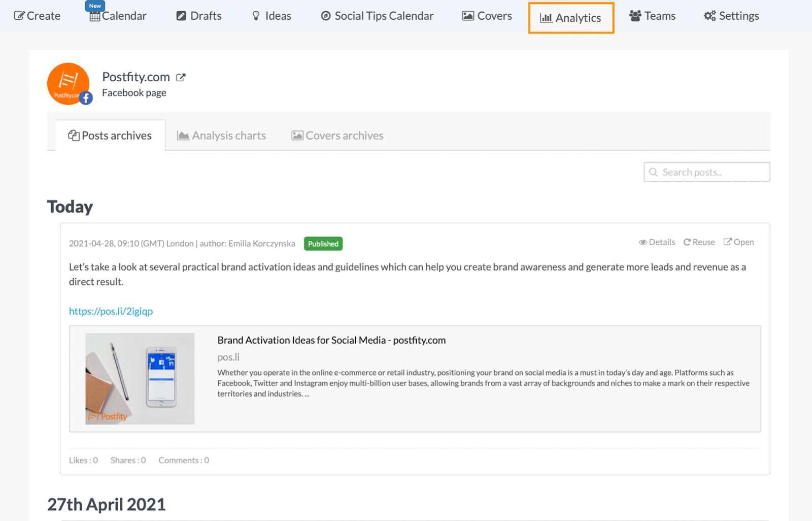The image size is (812, 521).
Task: Click the Facebook badge on the avatar
Action: [86, 98]
